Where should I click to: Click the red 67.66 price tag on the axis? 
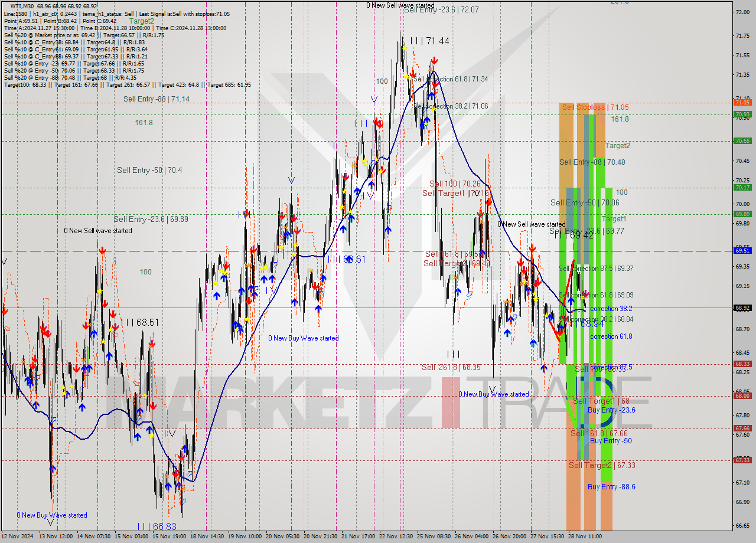(x=742, y=428)
